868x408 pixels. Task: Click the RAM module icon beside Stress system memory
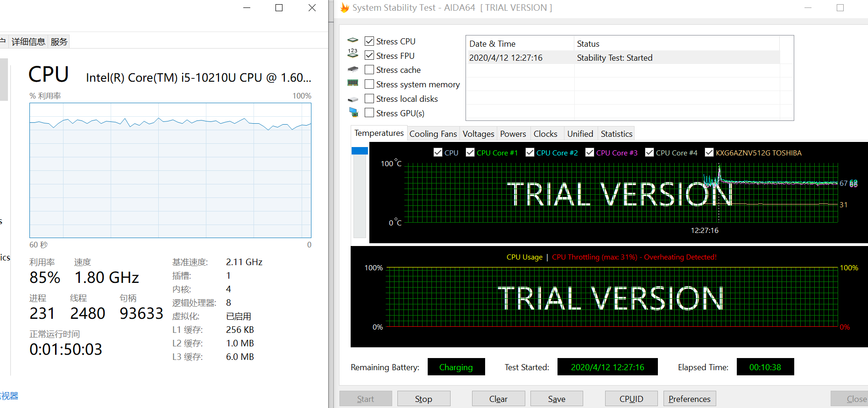click(x=353, y=83)
